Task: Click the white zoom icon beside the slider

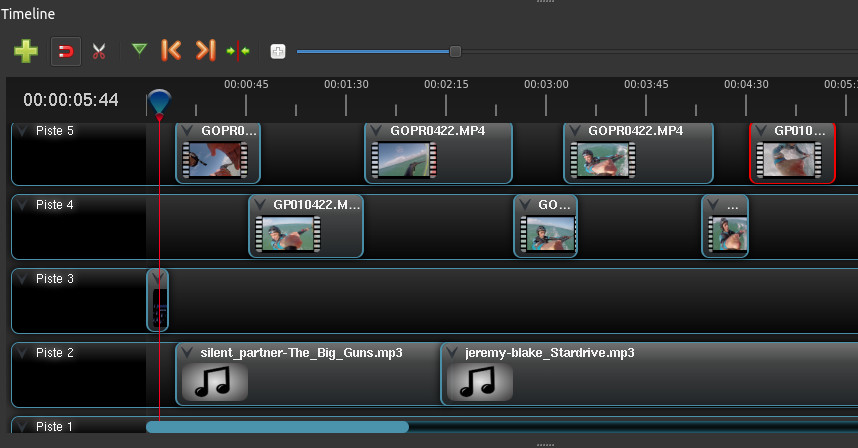Action: [x=278, y=51]
